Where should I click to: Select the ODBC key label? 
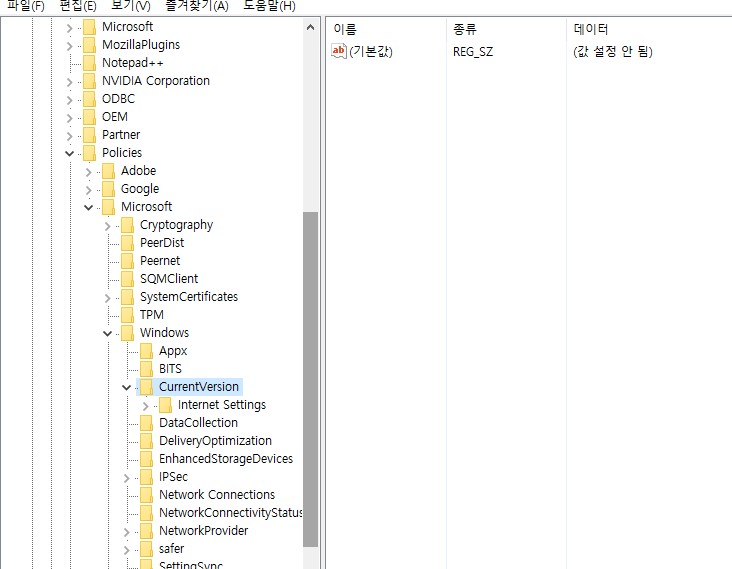[119, 99]
